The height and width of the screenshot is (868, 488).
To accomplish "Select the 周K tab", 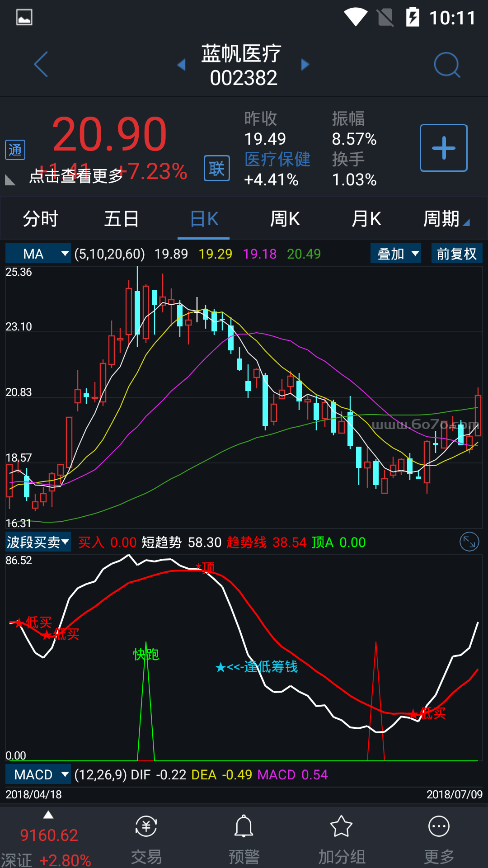I will click(285, 219).
